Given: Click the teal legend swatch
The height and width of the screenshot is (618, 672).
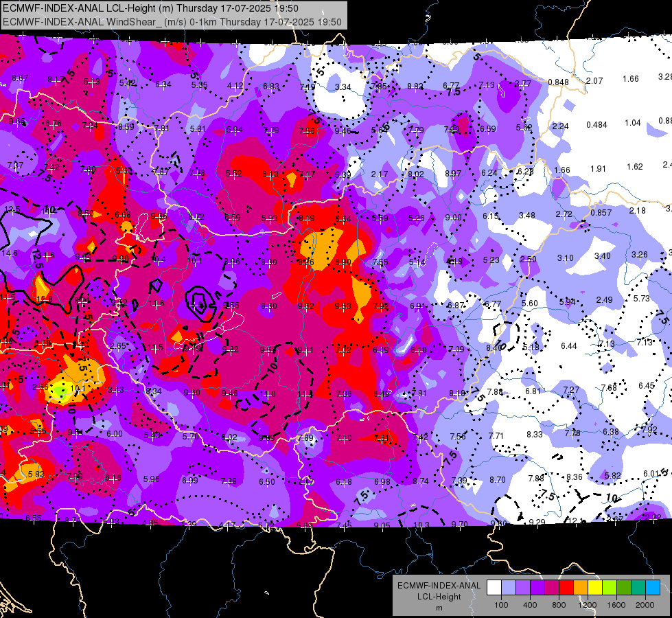Looking at the screenshot, I should [638, 588].
